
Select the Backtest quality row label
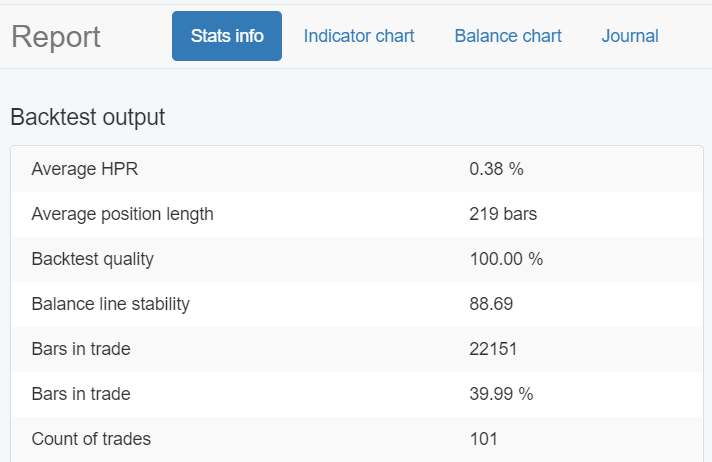point(93,259)
